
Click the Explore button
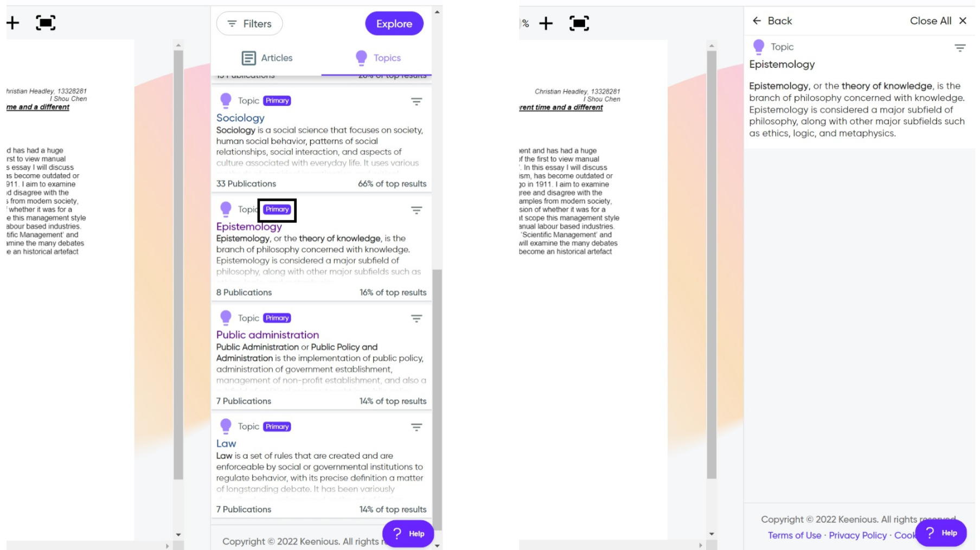pyautogui.click(x=394, y=23)
